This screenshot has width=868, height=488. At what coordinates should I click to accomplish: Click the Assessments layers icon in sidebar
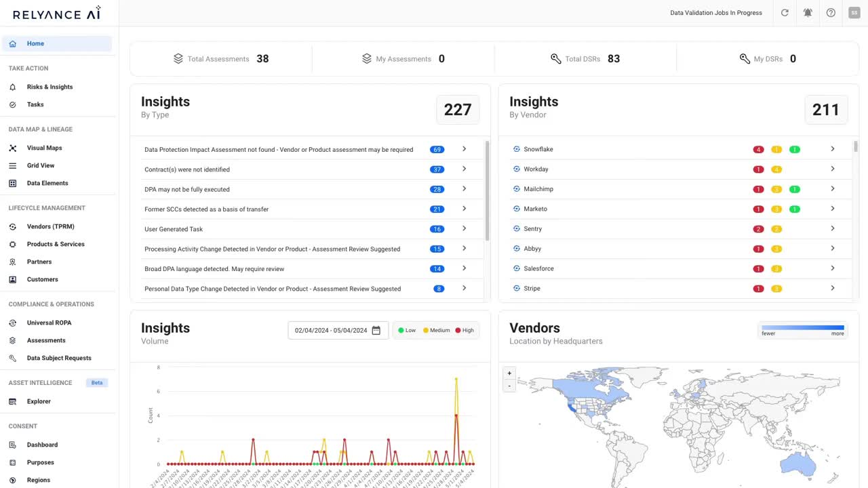(x=13, y=340)
